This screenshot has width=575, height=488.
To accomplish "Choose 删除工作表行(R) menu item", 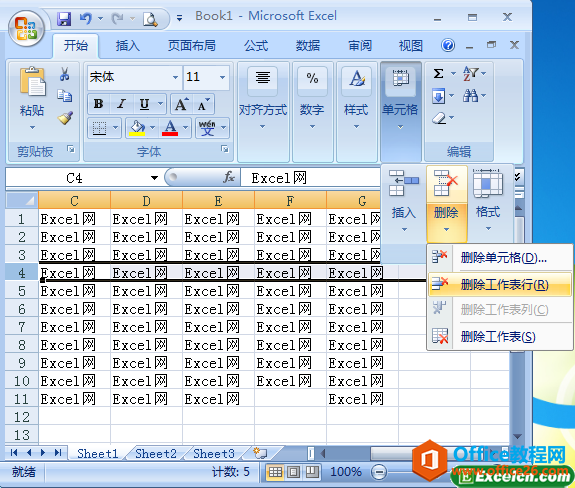I will point(499,284).
